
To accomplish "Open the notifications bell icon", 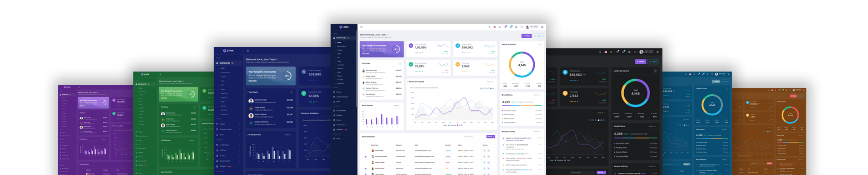I will (x=510, y=27).
